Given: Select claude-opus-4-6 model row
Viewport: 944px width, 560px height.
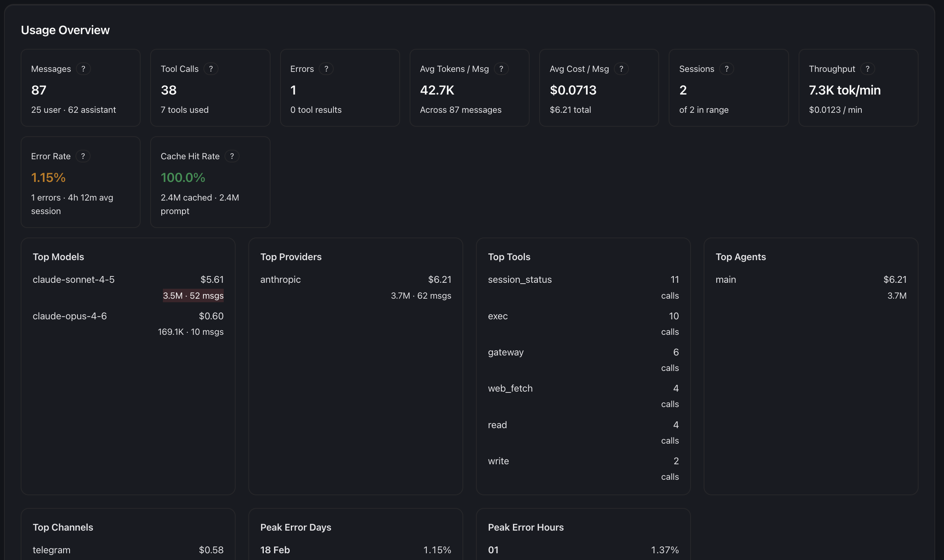Looking at the screenshot, I should [x=70, y=316].
